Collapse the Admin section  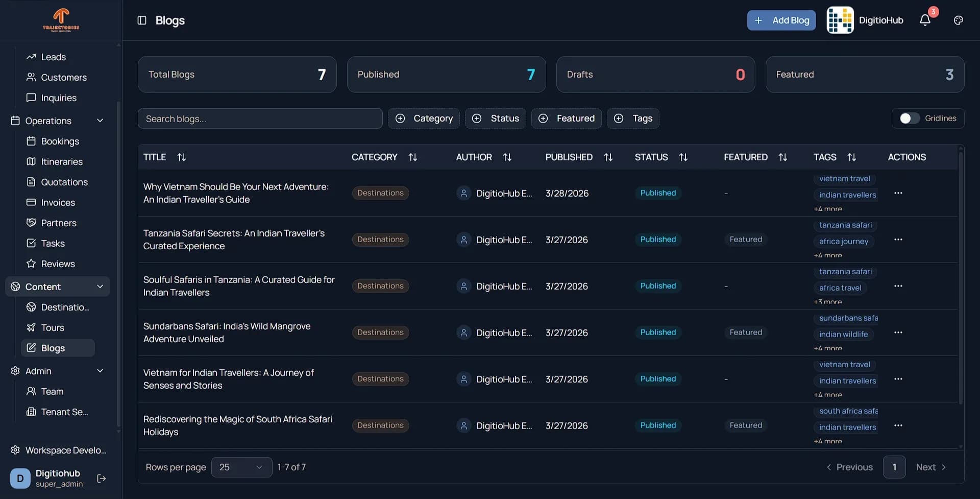coord(100,371)
